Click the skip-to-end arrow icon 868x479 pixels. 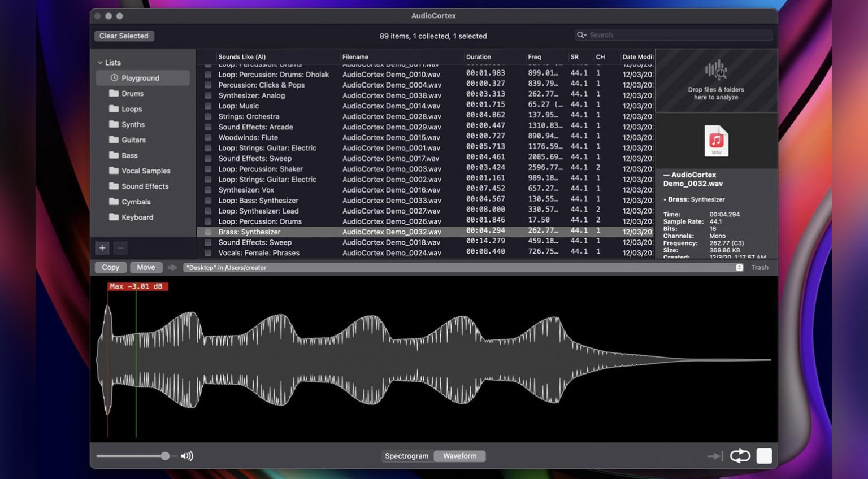click(x=715, y=456)
